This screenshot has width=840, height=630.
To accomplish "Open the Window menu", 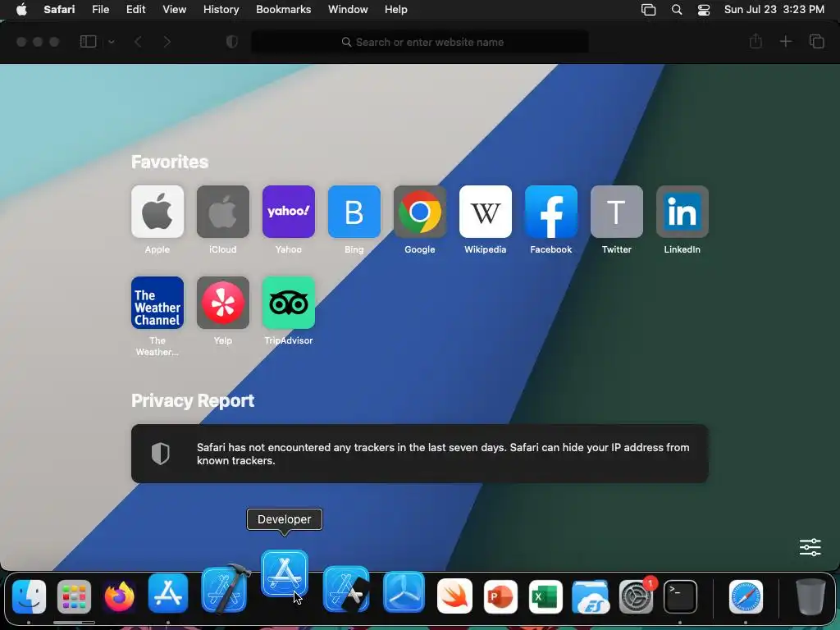I will point(348,10).
